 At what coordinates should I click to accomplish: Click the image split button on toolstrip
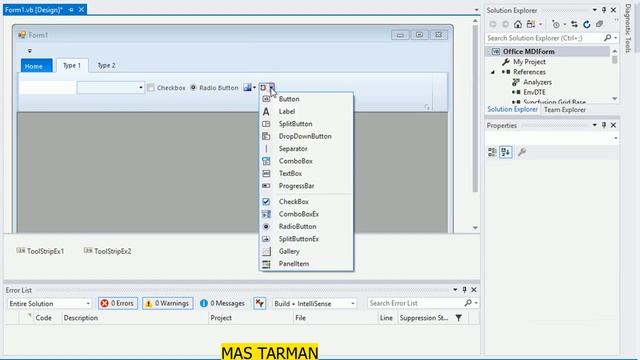(247, 87)
